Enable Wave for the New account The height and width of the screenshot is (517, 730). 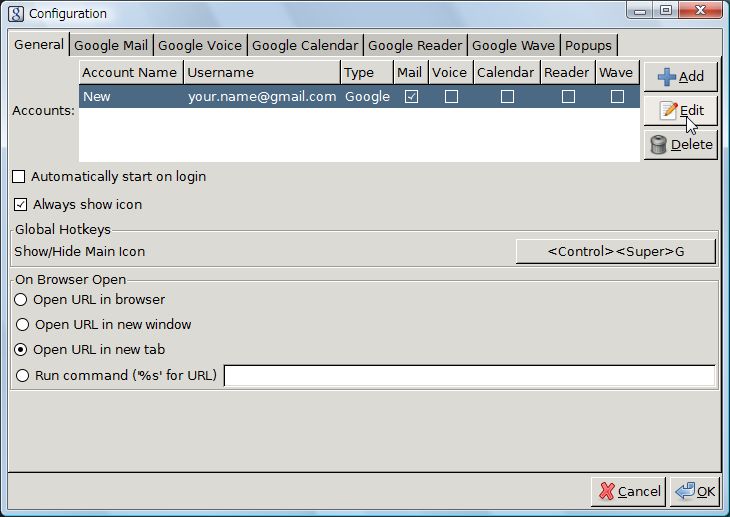tap(617, 97)
